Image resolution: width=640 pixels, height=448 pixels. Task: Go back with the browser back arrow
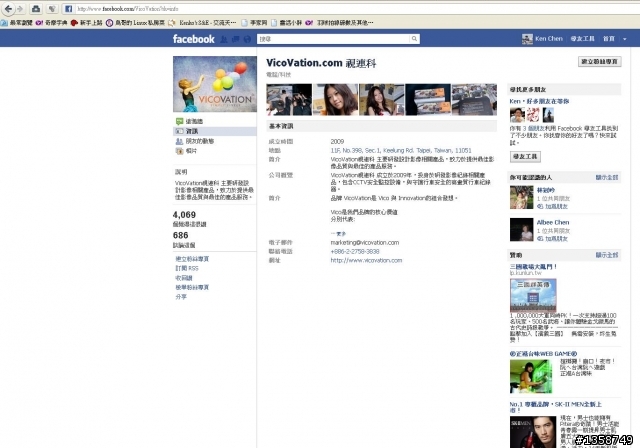pos(8,9)
